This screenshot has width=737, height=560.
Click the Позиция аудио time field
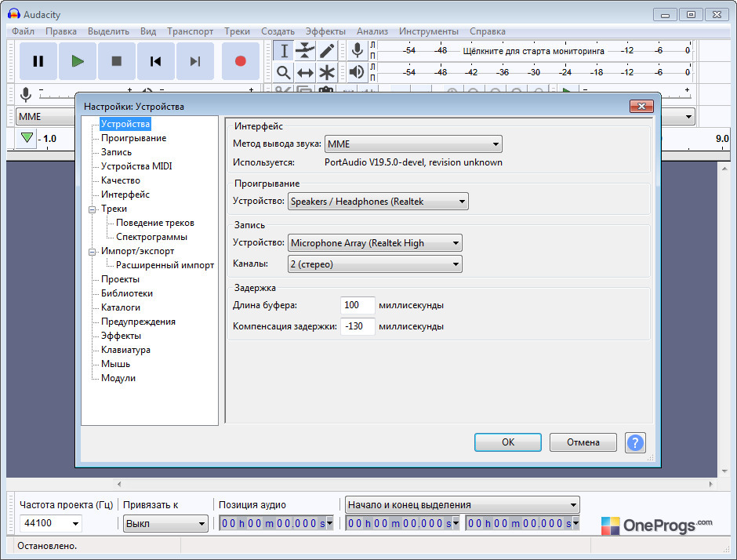(x=276, y=523)
